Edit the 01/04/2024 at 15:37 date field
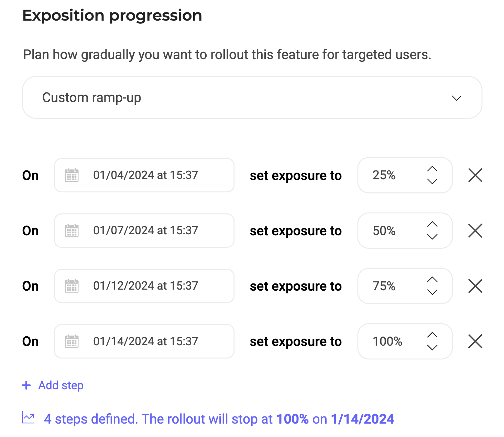Viewport: 504px width, 437px height. (145, 175)
